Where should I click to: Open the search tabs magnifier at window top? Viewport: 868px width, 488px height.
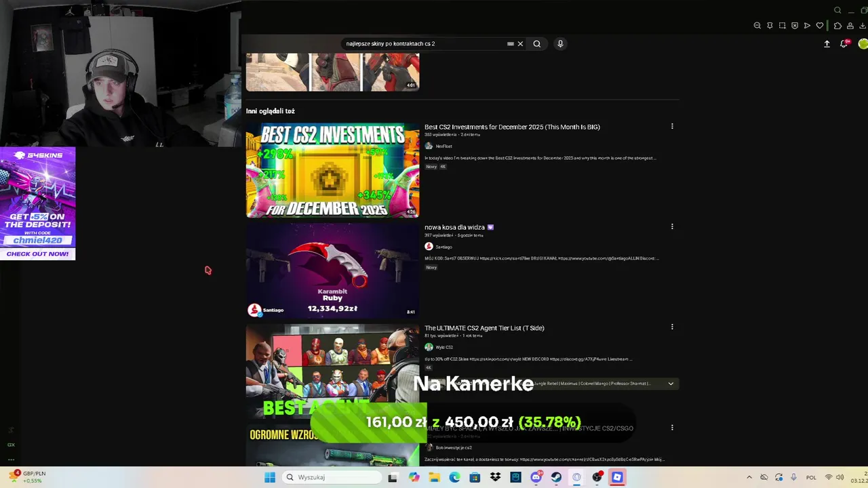pos(837,10)
